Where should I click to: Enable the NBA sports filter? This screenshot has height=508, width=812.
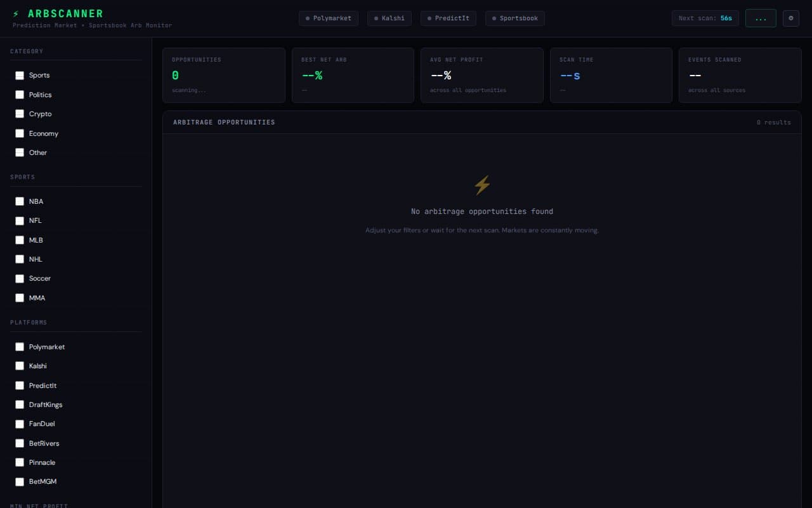coord(20,201)
